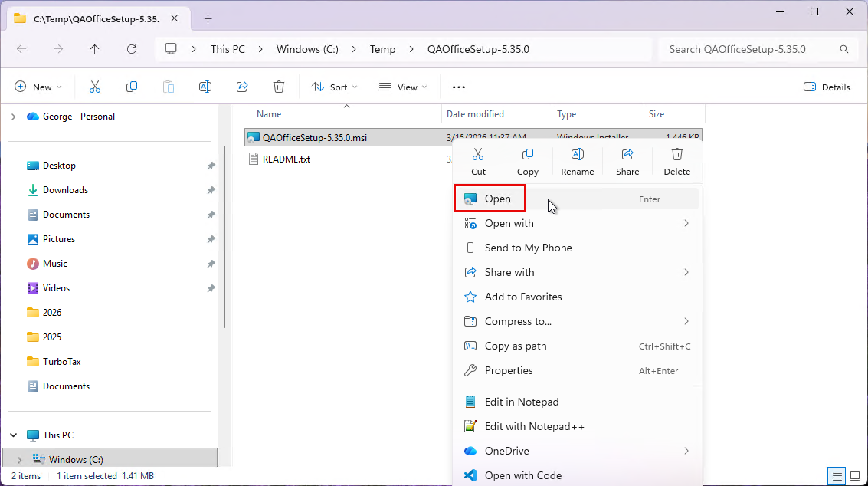This screenshot has height=486, width=868.
Task: Switch to details list view in the status bar
Action: pyautogui.click(x=837, y=476)
